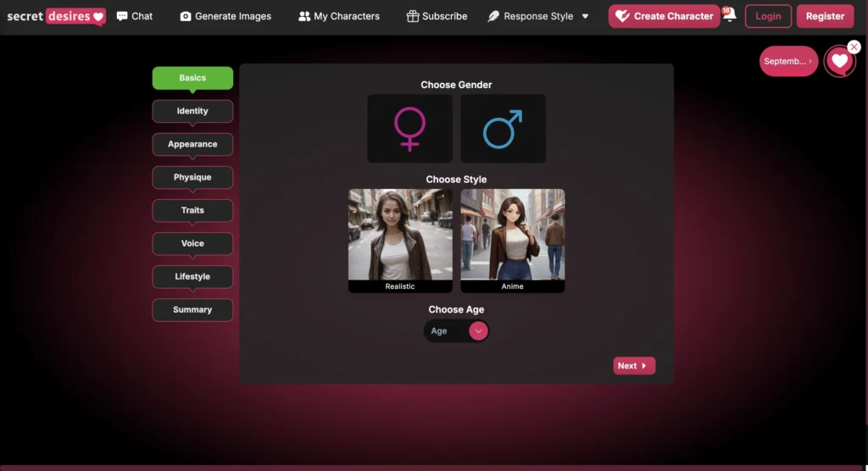Go to My Characters
This screenshot has width=868, height=471.
click(x=339, y=16)
